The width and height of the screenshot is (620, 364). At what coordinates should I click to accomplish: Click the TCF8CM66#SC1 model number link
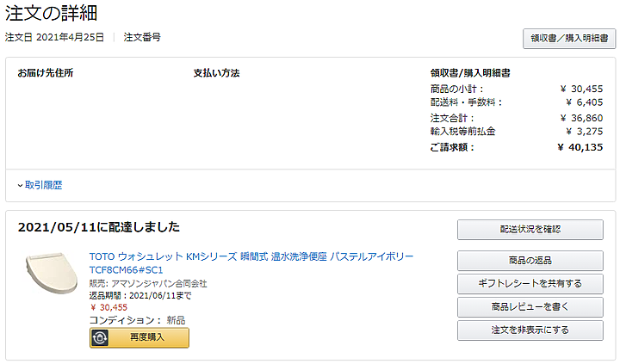coord(126,270)
